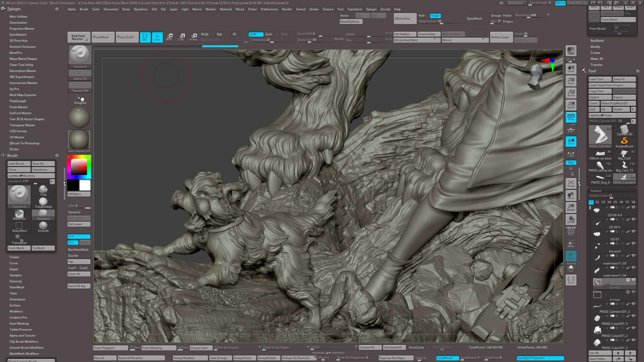Switch to the V2 subtool page tab
644x362 pixels.
(x=597, y=202)
